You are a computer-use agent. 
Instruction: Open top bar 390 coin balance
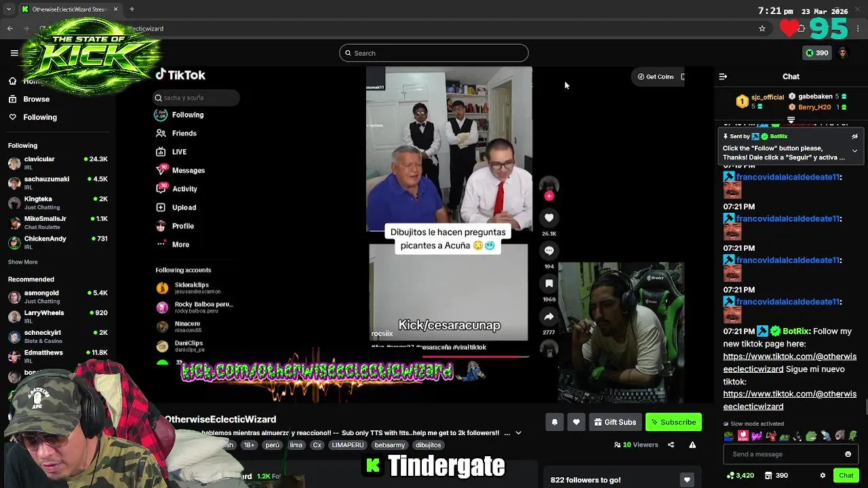[x=816, y=53]
